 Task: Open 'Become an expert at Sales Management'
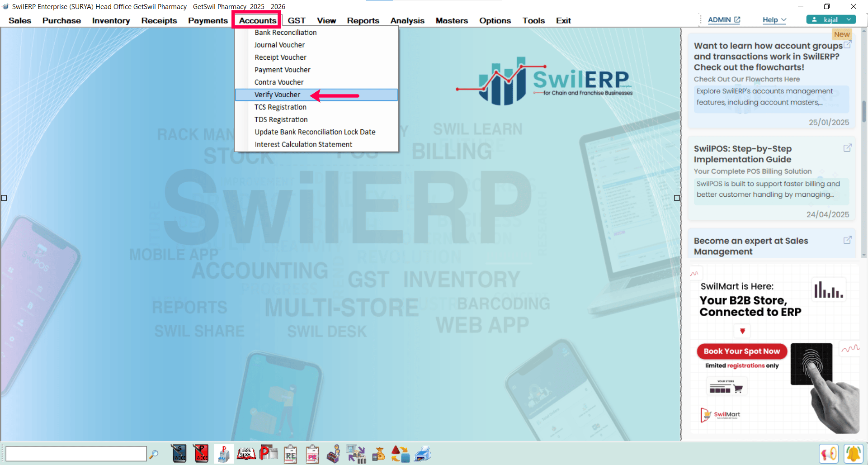(x=751, y=246)
